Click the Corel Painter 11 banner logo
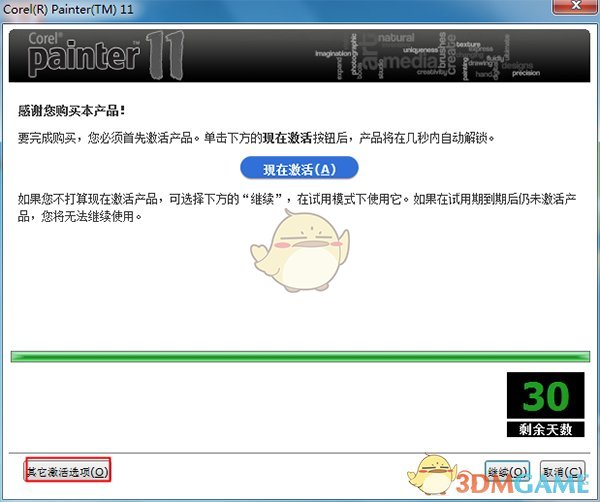Screen dimensions: 600x502 click(106, 55)
